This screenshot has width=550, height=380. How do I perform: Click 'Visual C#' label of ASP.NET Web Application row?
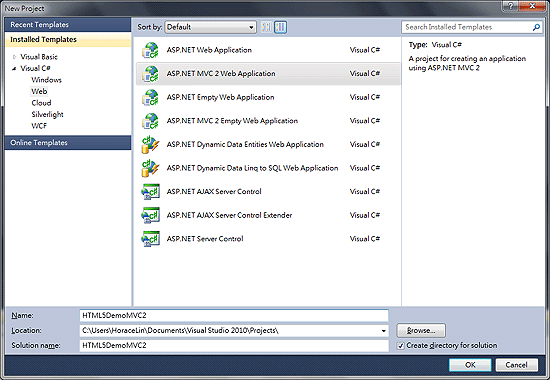pos(365,50)
